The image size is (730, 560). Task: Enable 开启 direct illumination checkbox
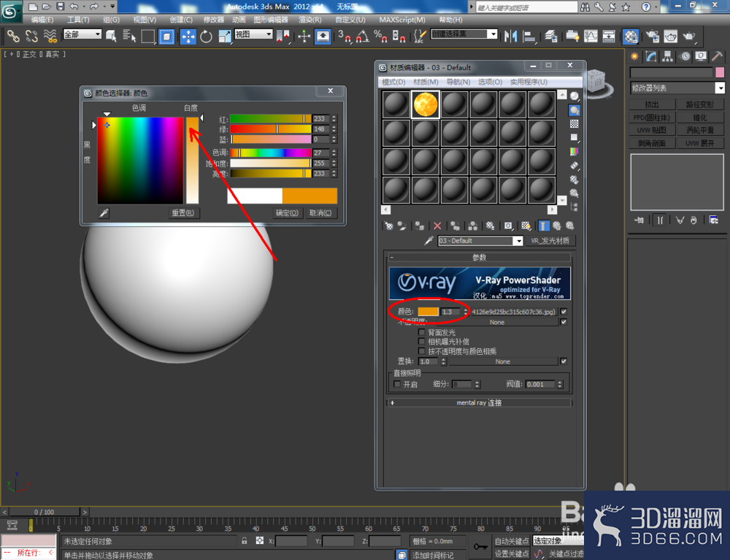(397, 384)
